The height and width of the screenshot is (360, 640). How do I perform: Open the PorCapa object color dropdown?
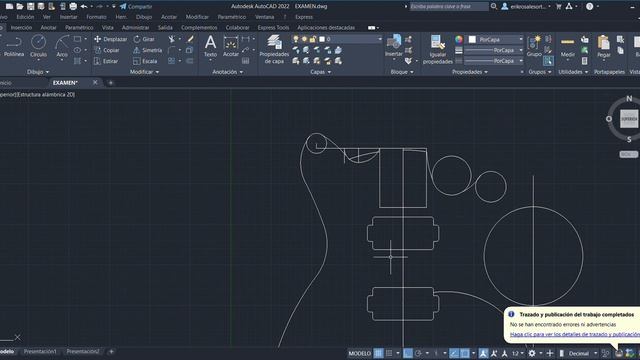(521, 40)
